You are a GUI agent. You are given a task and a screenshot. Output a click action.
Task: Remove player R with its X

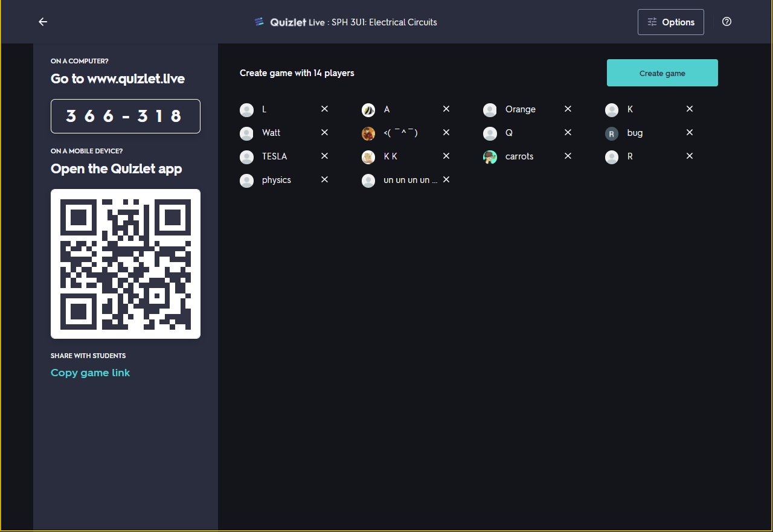(690, 156)
